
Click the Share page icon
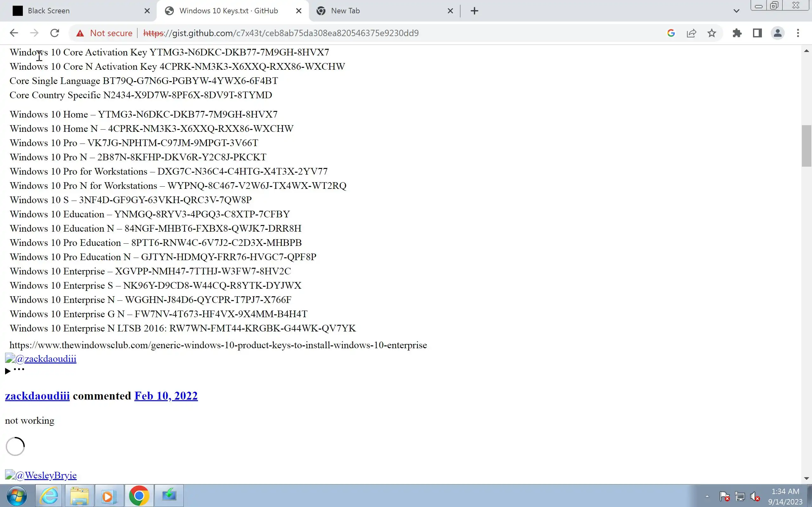click(x=691, y=33)
